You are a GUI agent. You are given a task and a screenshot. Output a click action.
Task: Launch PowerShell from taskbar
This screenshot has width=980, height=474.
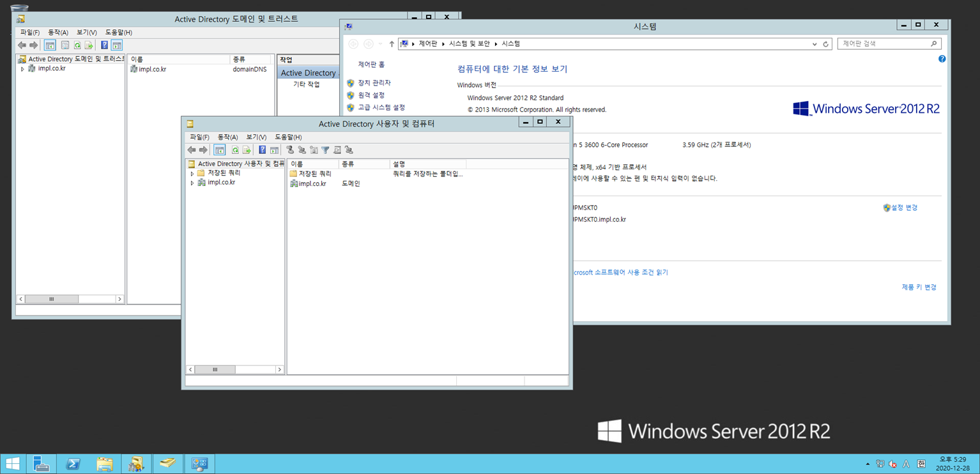[73, 464]
